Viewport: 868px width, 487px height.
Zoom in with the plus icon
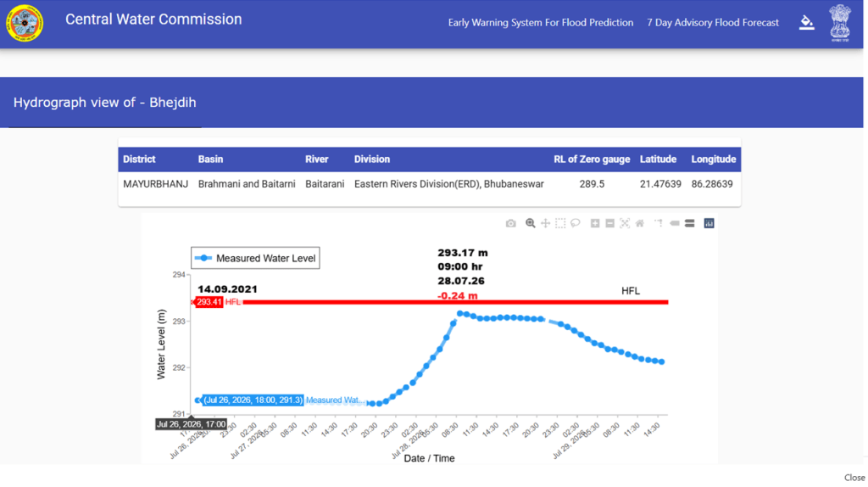point(595,223)
